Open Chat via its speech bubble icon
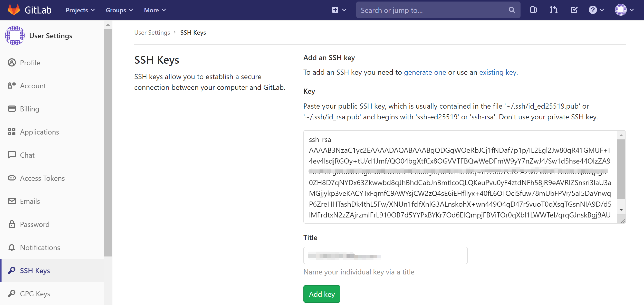This screenshot has height=305, width=644. (x=11, y=155)
